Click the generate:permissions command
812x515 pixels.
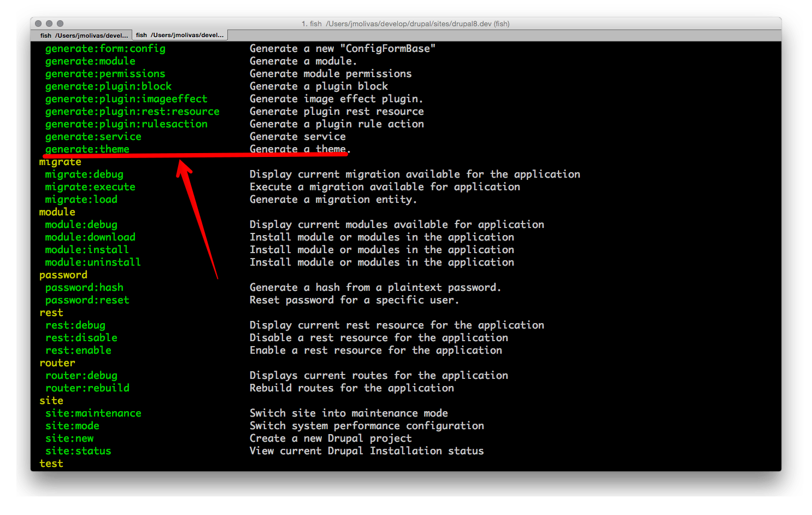105,74
